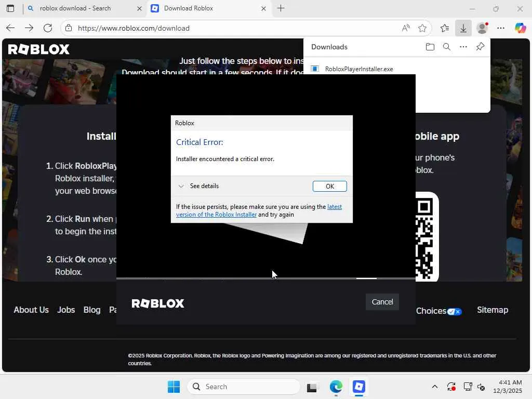Click the Roblox logo in page header
Screen dimensions: 532x399
click(x=38, y=49)
